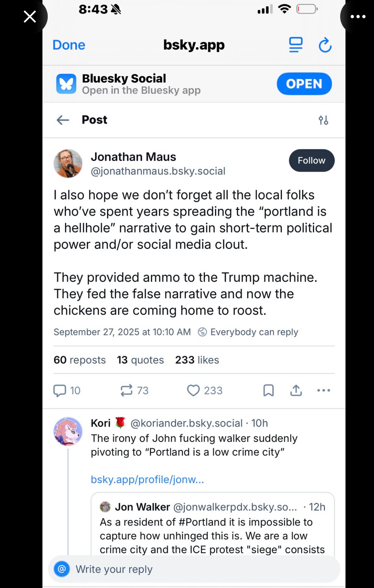The height and width of the screenshot is (588, 374).
Task: Tap Jonathan Maus's profile avatar
Action: (68, 163)
